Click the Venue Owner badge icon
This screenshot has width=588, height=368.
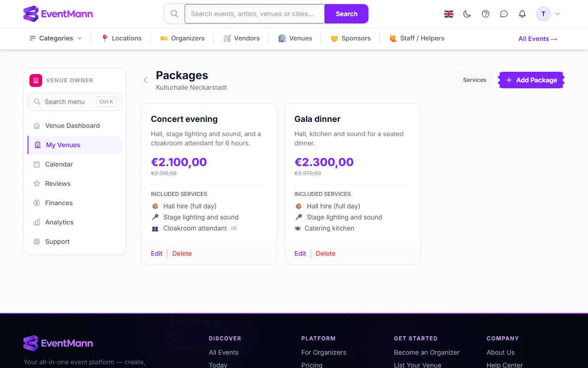point(36,80)
